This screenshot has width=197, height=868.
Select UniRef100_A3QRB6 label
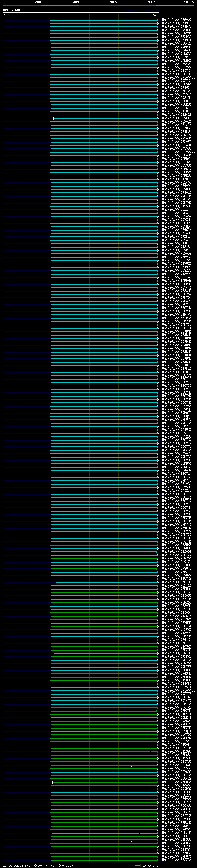(176, 104)
